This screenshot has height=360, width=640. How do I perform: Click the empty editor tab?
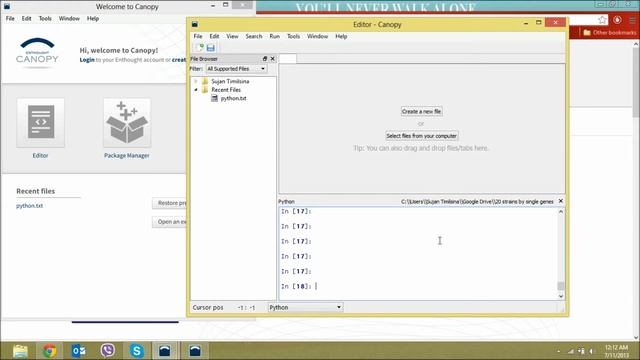coord(288,59)
